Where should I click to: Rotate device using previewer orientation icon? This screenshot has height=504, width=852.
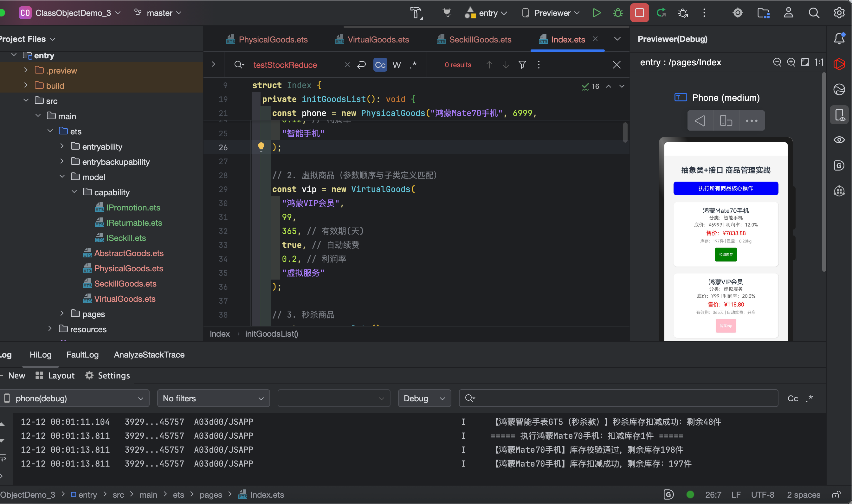click(726, 120)
